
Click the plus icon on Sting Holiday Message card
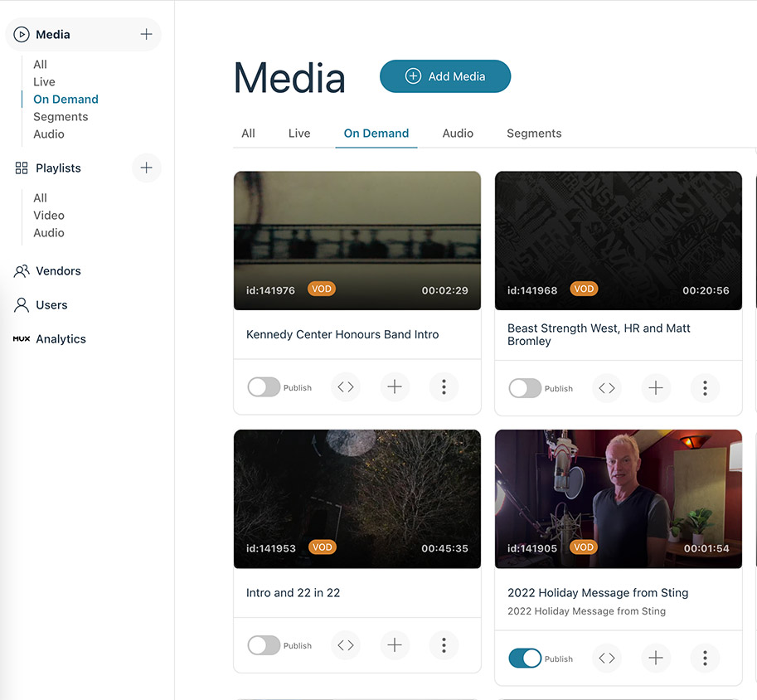pos(656,659)
